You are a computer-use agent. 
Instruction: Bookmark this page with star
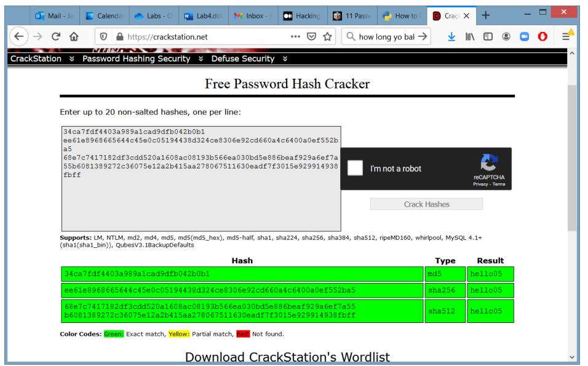(327, 36)
